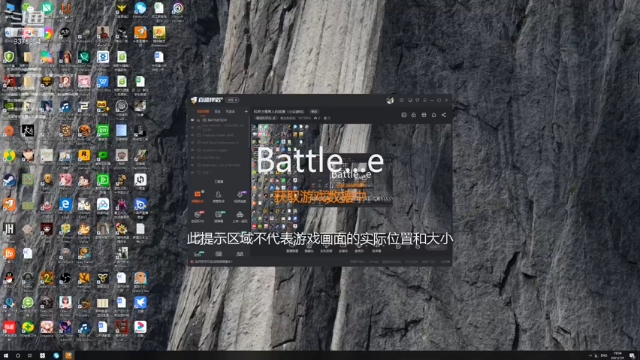Switch to the third scene tab
Screen dimensions: 640x360
230,111
